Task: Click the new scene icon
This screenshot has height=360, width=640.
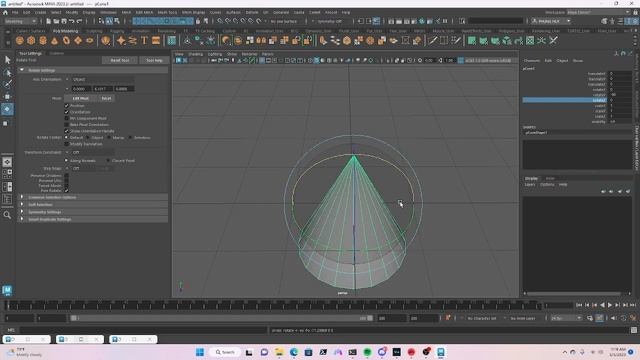Action: [x=49, y=21]
